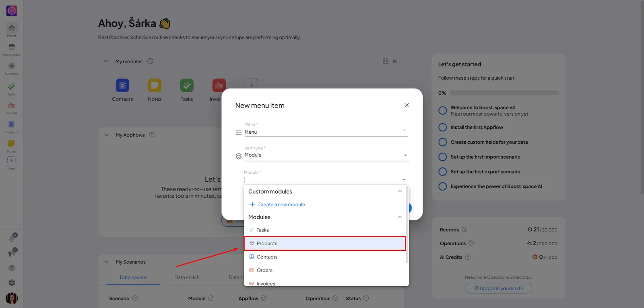Click the page vertical scrollbar

click(642, 97)
